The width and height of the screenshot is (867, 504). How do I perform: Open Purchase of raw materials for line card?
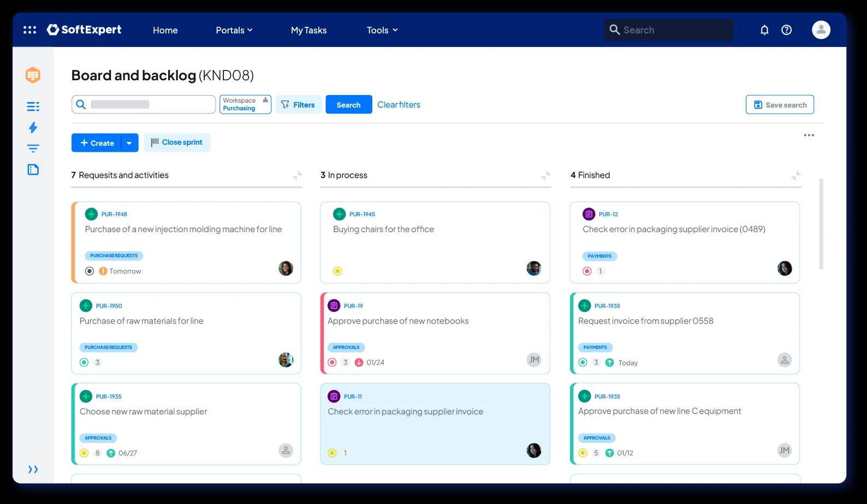click(x=186, y=333)
